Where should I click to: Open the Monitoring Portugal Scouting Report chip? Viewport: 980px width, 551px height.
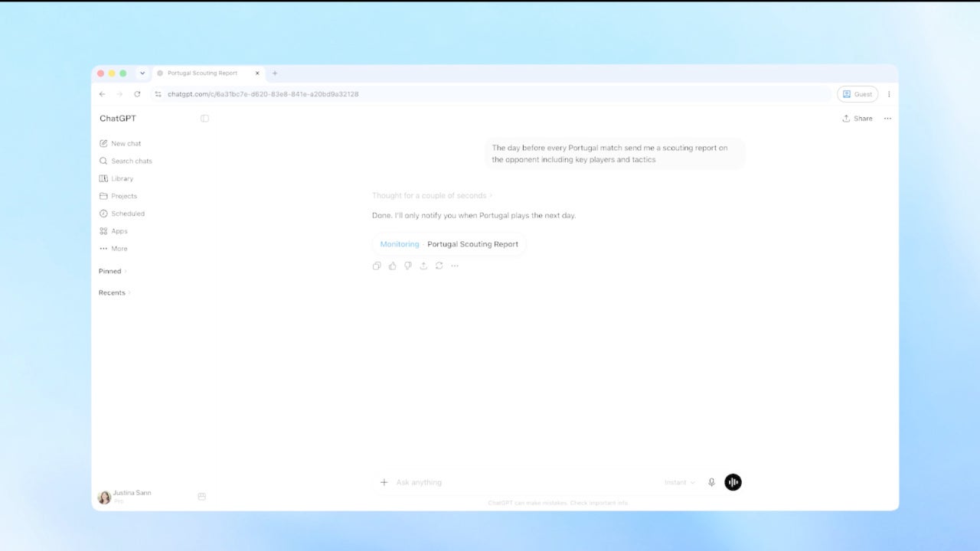(449, 244)
